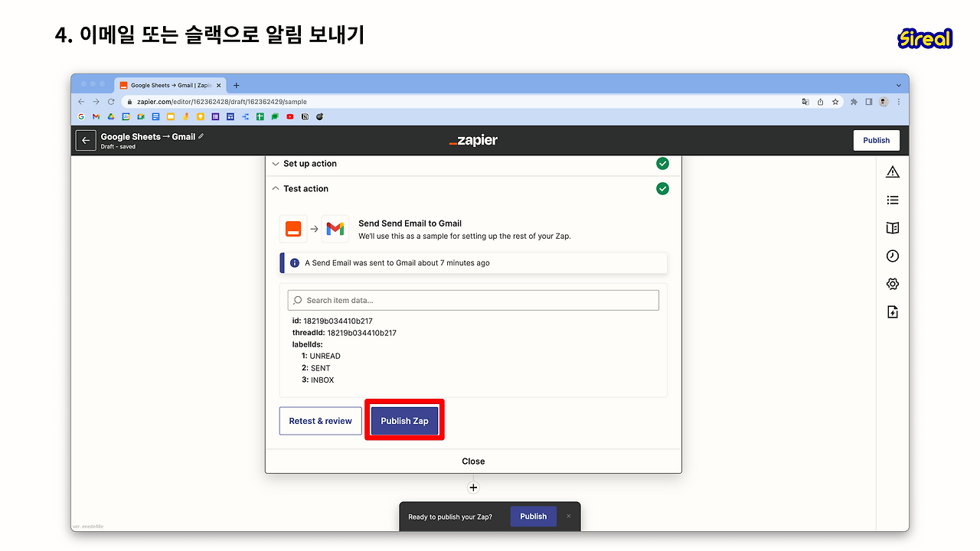The height and width of the screenshot is (551, 980).
Task: Select the Google Sheets → Gmail browser tab
Action: click(x=169, y=86)
